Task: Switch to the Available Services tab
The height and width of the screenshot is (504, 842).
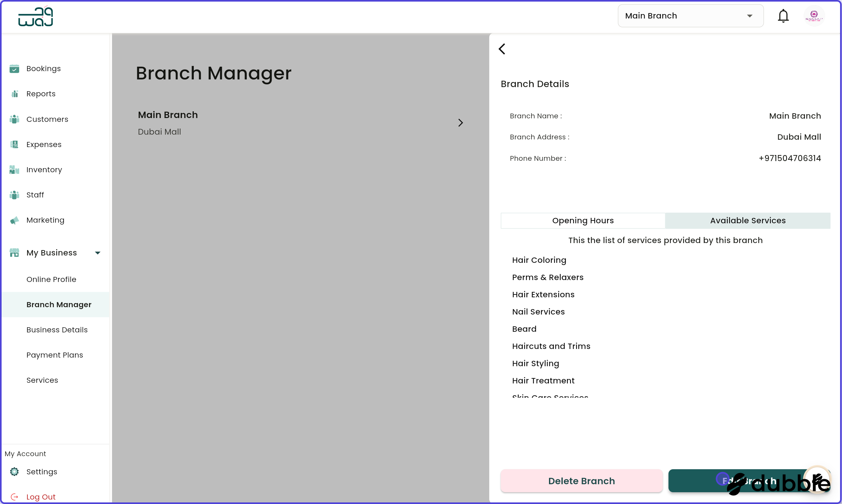Action: click(x=748, y=220)
